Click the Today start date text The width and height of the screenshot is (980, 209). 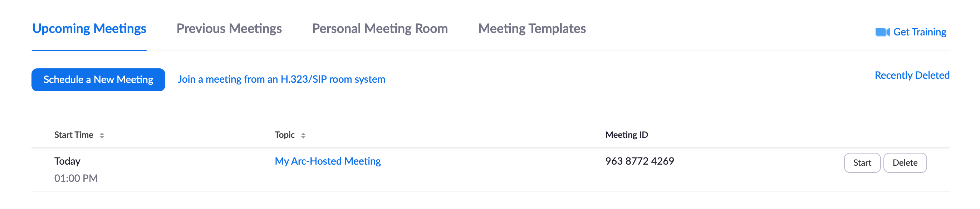pos(67,161)
